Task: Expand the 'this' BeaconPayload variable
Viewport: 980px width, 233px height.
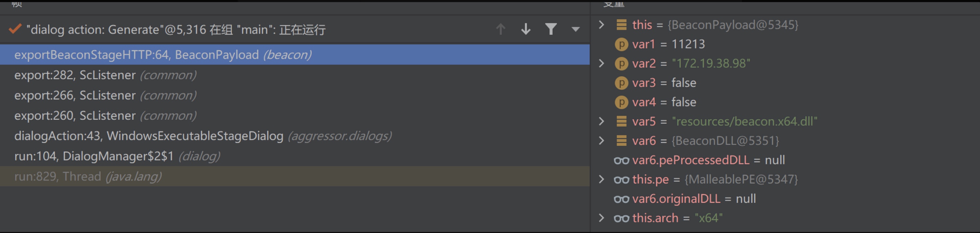Action: [602, 25]
